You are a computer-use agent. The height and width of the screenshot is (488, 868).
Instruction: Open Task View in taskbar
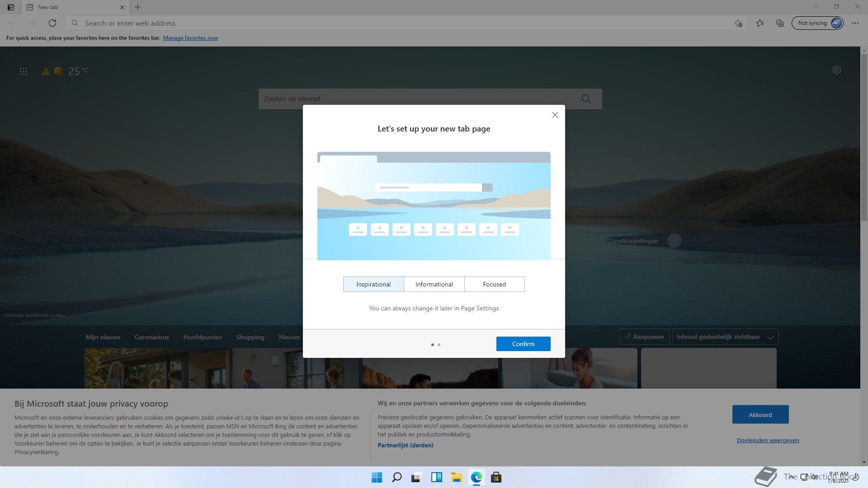click(x=416, y=477)
